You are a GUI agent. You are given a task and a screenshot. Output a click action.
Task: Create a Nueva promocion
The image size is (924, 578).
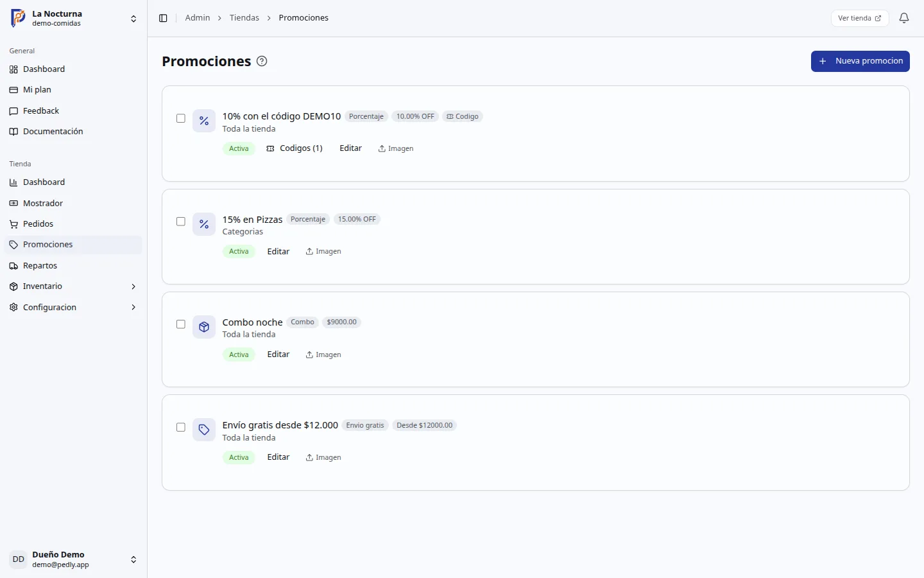click(x=860, y=61)
